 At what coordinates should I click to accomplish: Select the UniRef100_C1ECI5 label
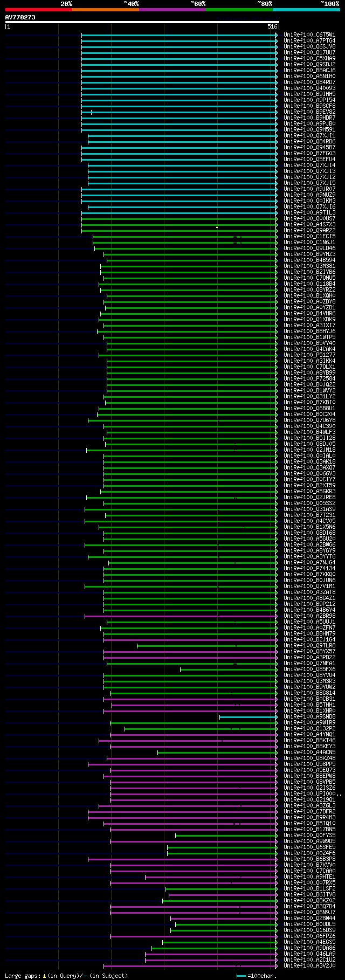click(309, 237)
